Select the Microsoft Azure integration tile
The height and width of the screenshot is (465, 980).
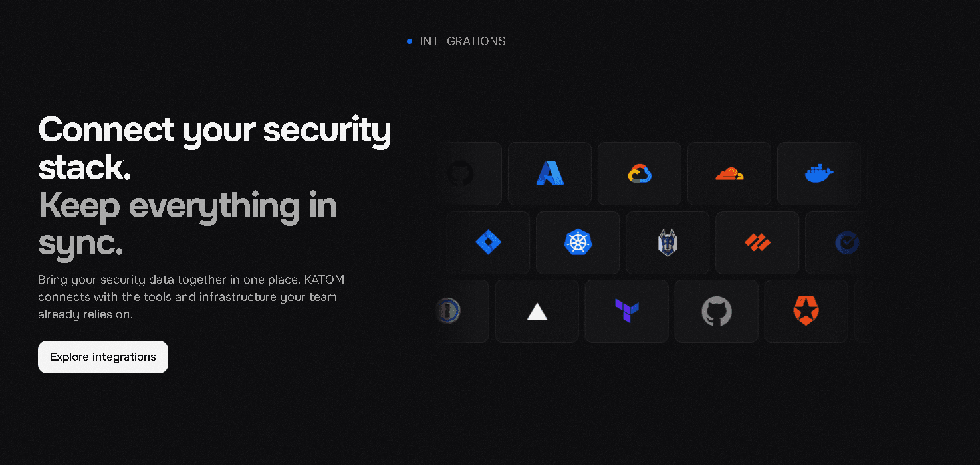pyautogui.click(x=550, y=173)
